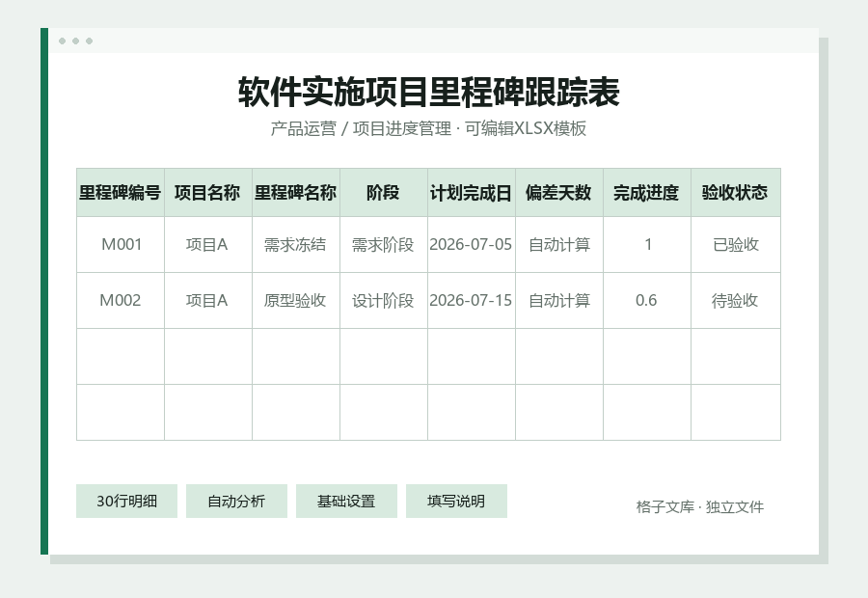Select the 里程碑编号 column header
This screenshot has height=598, width=868.
click(x=121, y=193)
